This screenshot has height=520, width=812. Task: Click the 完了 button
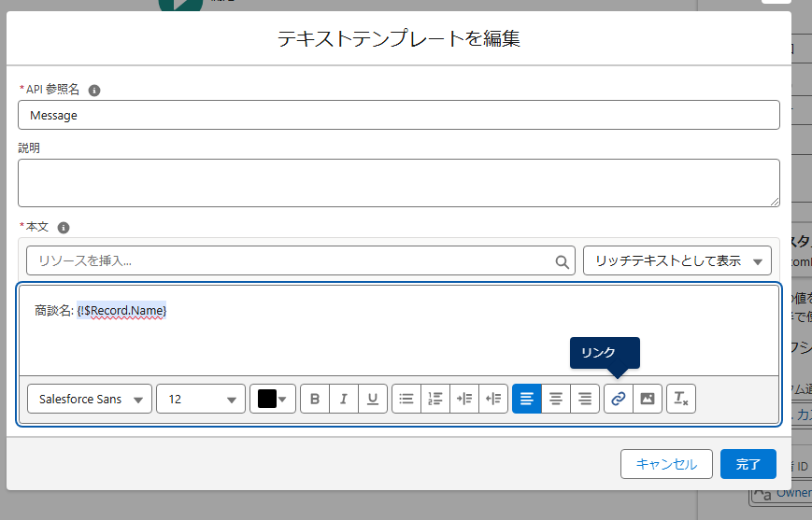point(748,464)
